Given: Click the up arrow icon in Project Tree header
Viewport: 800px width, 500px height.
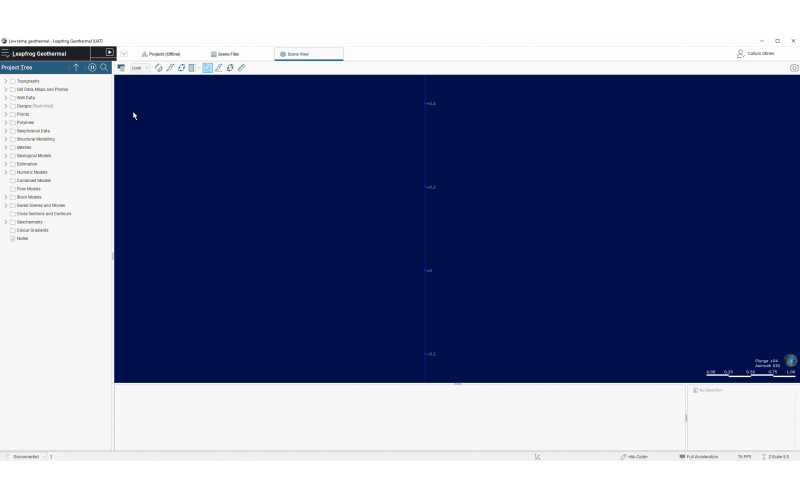Looking at the screenshot, I should coord(76,68).
